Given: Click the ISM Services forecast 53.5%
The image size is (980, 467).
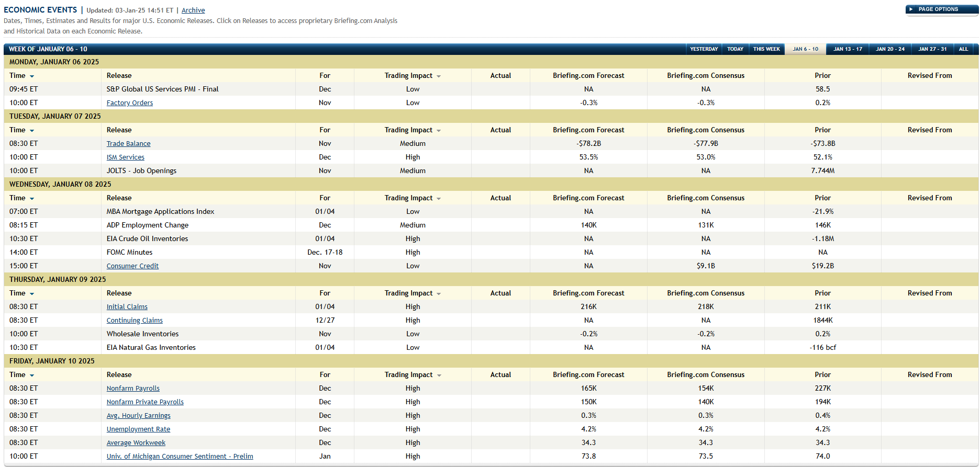Looking at the screenshot, I should tap(588, 157).
